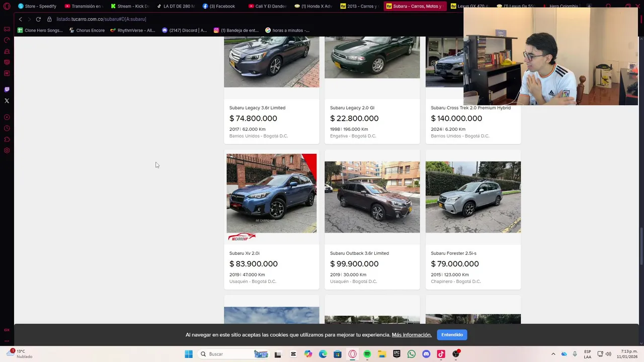The width and height of the screenshot is (644, 362).
Task: Open Instagram Bandeja de entrada bookmark
Action: (236, 30)
